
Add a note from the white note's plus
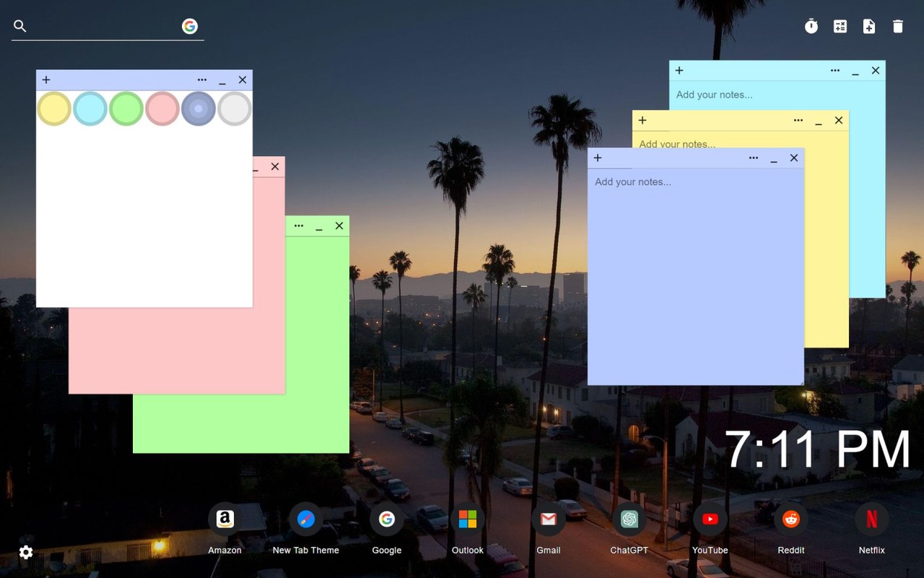[x=46, y=80]
